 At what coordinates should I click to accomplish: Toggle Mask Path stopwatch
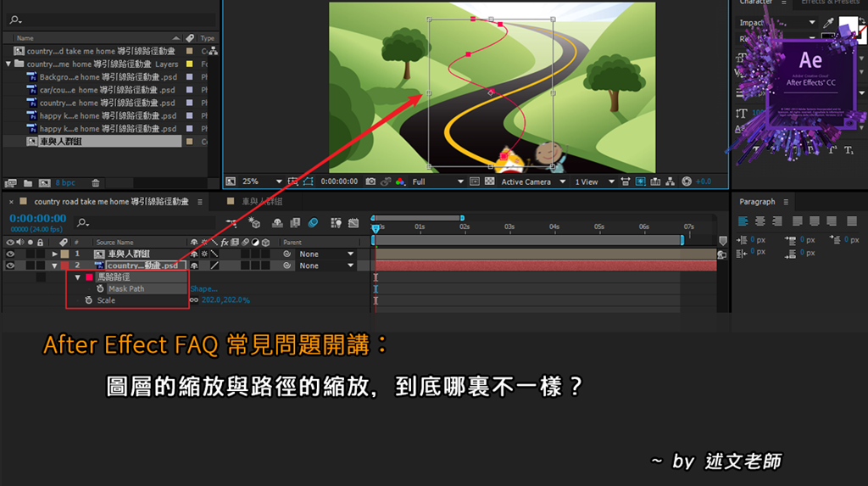(100, 288)
